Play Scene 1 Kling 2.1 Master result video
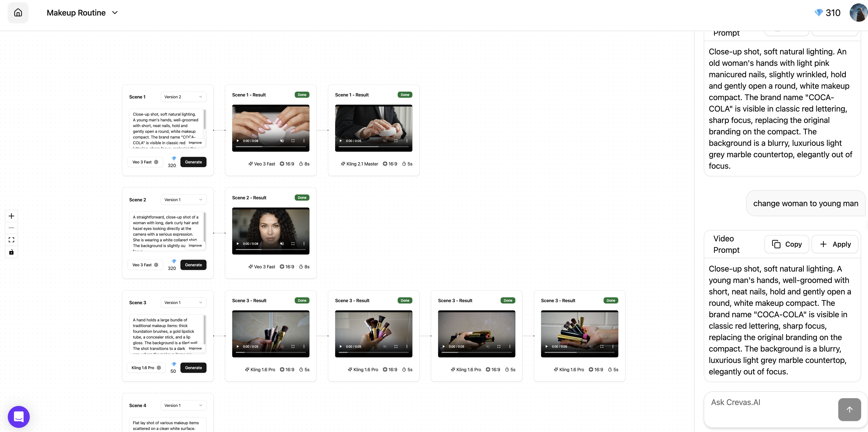This screenshot has height=432, width=868. (341, 141)
